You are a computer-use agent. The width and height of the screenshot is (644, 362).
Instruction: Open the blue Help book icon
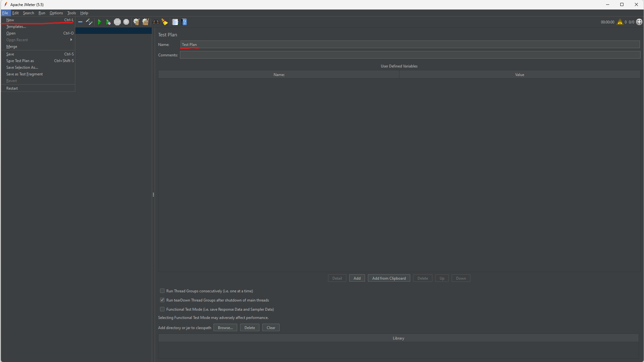click(184, 22)
